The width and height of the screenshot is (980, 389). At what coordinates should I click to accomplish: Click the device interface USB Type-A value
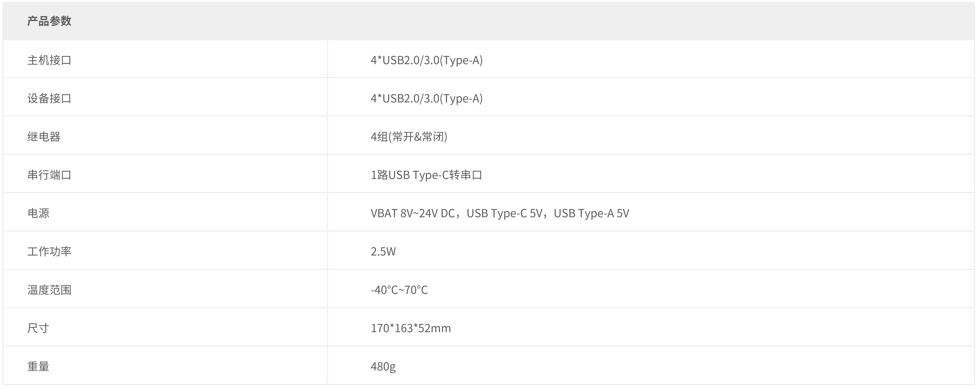pos(426,99)
